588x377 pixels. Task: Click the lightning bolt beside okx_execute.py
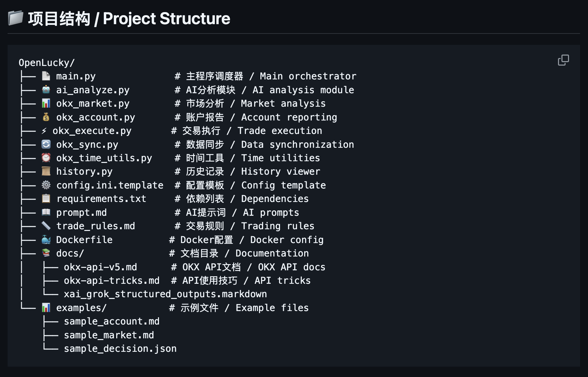(x=44, y=131)
